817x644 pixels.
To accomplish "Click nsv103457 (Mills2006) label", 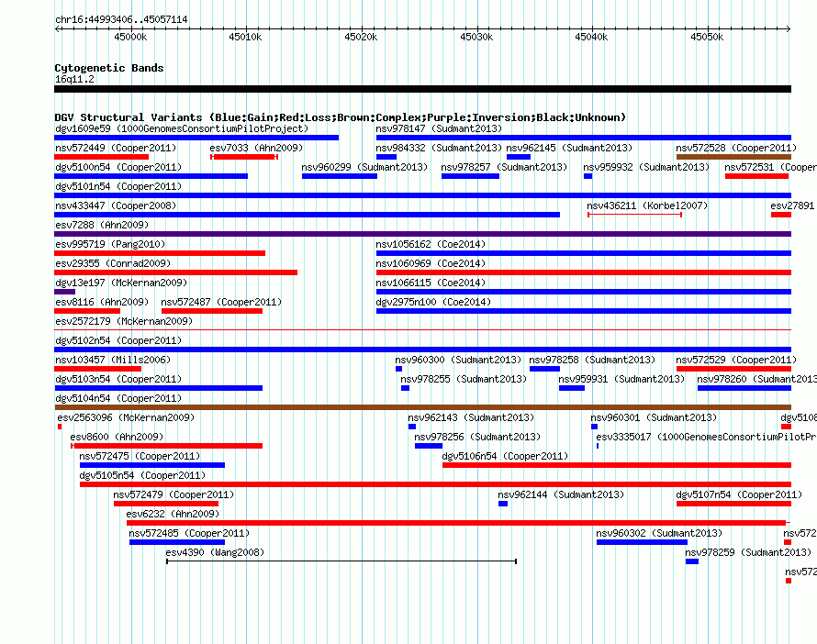I will (x=113, y=360).
